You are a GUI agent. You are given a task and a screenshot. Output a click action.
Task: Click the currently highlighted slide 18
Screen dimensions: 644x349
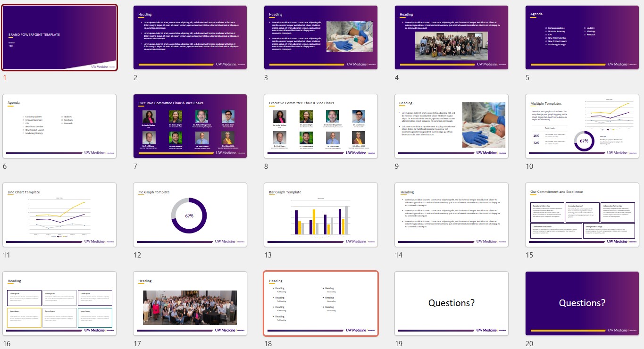click(x=321, y=303)
